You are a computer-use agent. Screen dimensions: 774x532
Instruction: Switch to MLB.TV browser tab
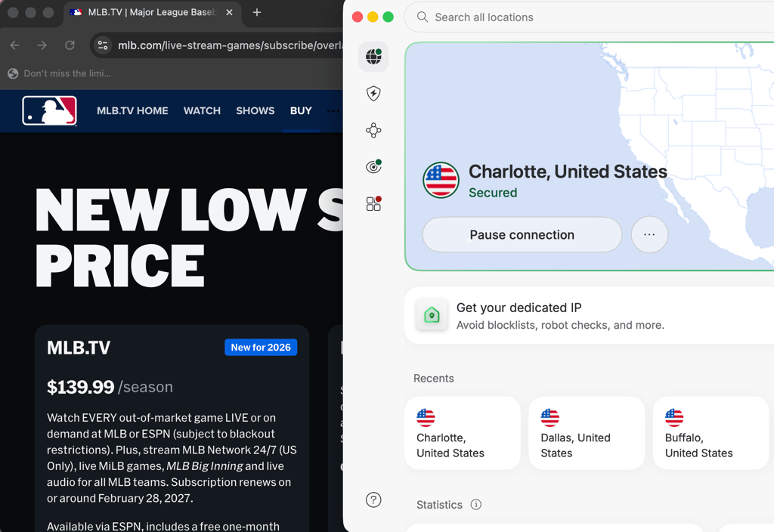click(x=152, y=14)
